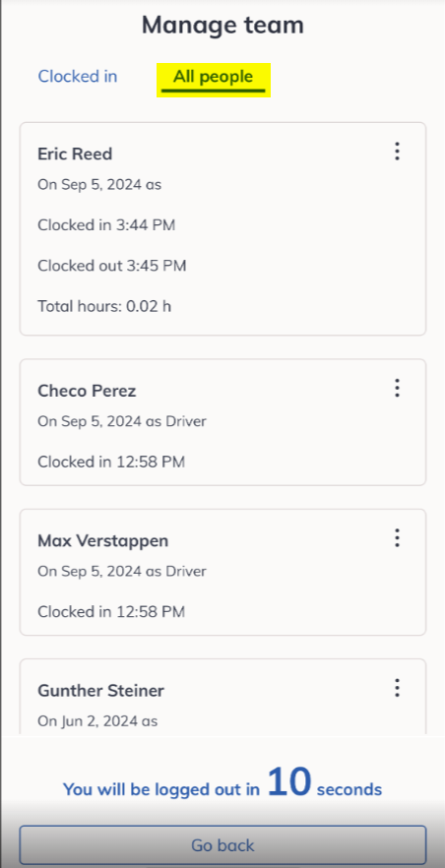Click the logged out warning text

coord(222,784)
